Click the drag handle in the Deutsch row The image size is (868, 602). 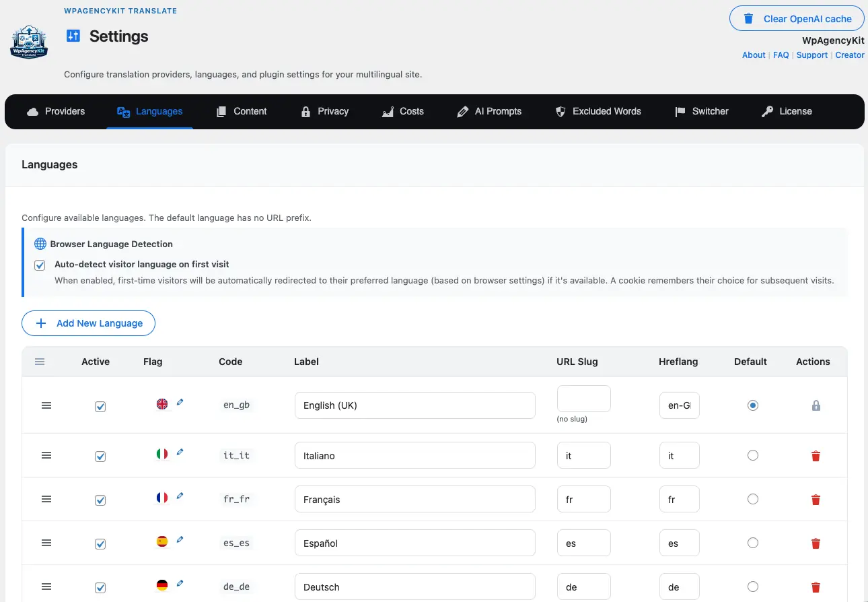coord(46,587)
